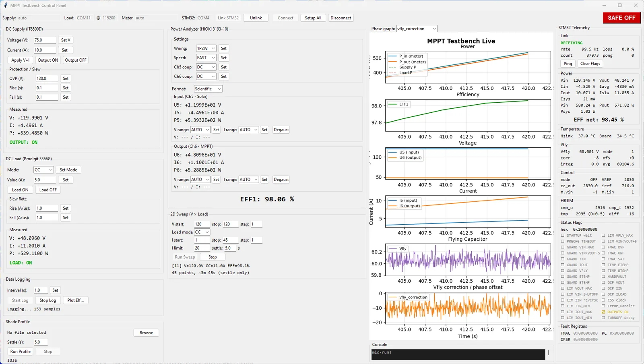Focus the supply Voltage field 75.0
The height and width of the screenshot is (364, 644).
point(44,40)
